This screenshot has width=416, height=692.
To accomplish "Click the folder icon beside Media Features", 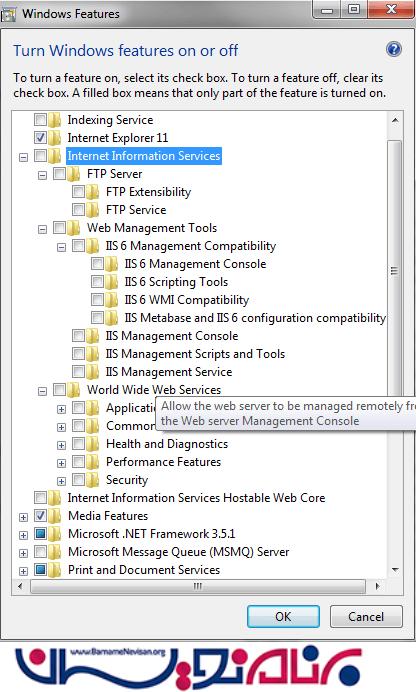I will pyautogui.click(x=55, y=516).
